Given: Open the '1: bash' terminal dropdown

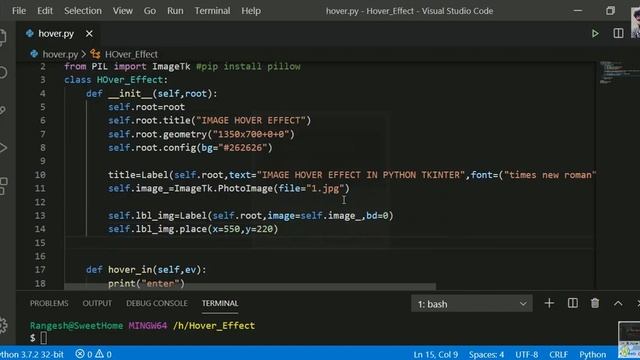Looking at the screenshot, I should coord(471,304).
